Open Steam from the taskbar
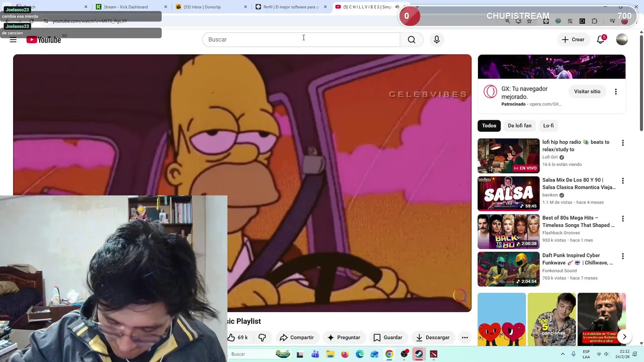 pos(419,354)
